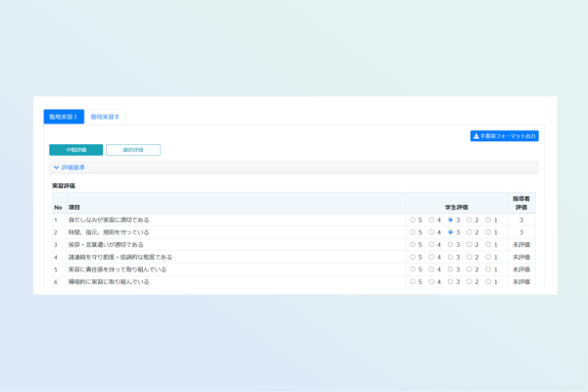This screenshot has width=588, height=392.
Task: Select rating 4 for item 1
Action: click(431, 220)
